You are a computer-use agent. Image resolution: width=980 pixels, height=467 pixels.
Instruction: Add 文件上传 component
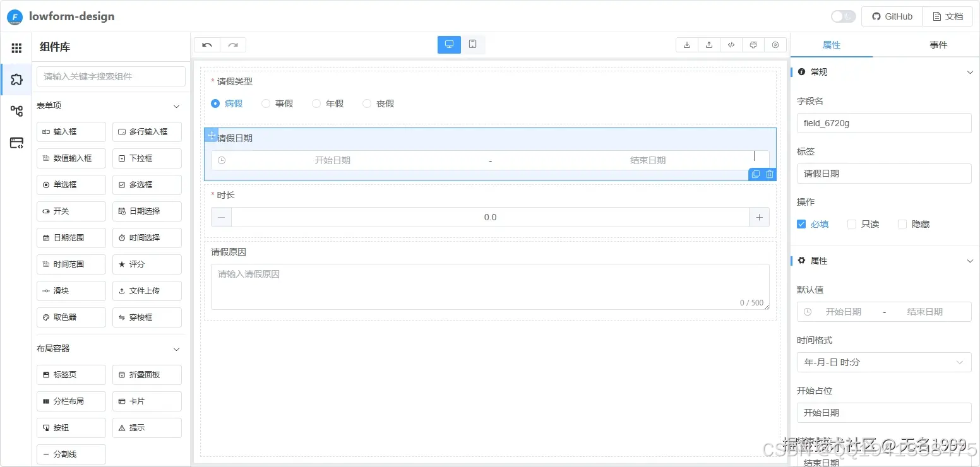(x=147, y=291)
